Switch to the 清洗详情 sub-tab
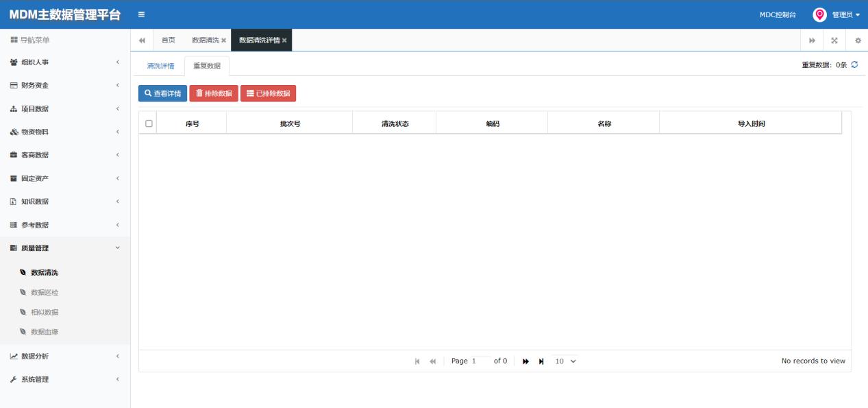 point(160,66)
